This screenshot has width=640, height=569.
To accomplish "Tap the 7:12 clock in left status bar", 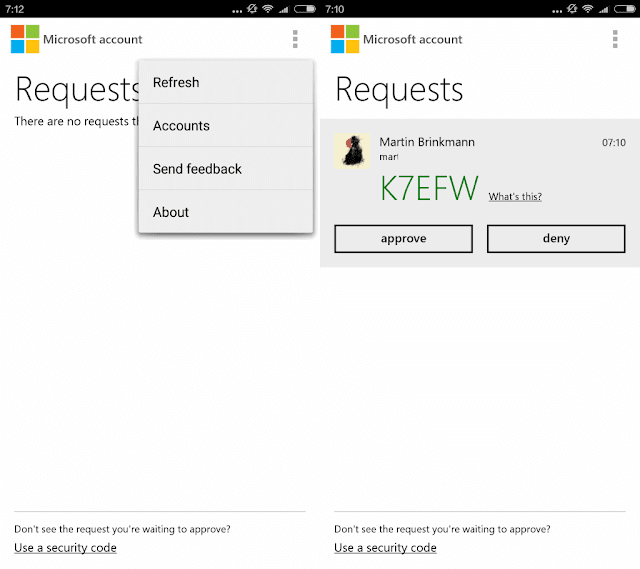I will click(x=15, y=9).
